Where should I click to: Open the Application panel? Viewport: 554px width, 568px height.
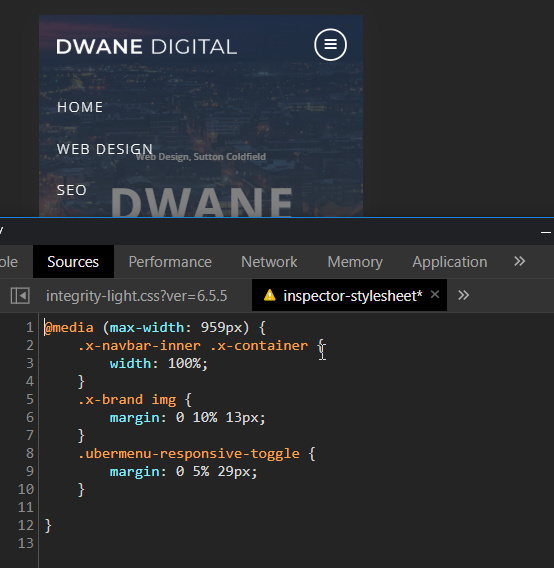(449, 262)
